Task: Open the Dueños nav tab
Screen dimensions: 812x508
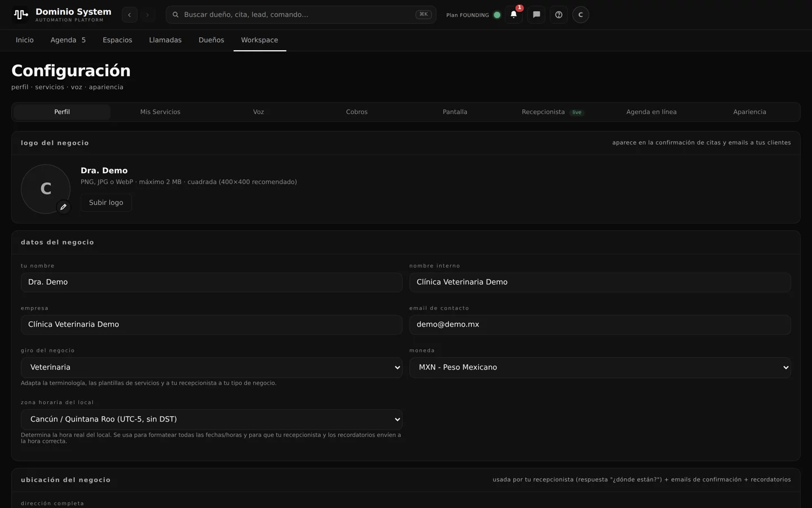Action: 211,40
